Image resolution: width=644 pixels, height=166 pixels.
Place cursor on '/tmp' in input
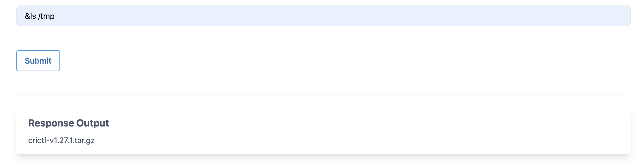point(47,16)
